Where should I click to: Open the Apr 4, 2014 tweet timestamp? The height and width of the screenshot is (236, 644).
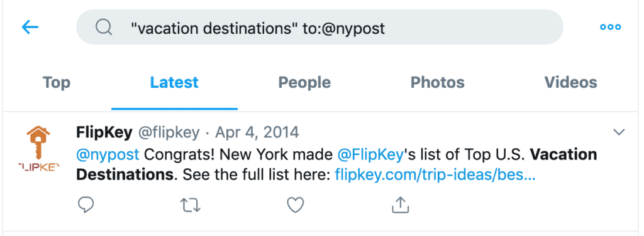tap(257, 132)
